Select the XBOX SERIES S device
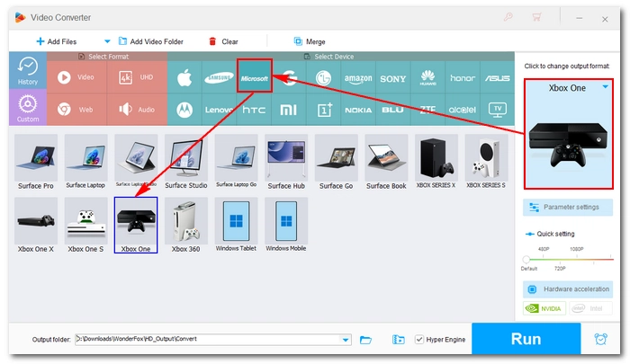The height and width of the screenshot is (364, 630). [x=486, y=162]
